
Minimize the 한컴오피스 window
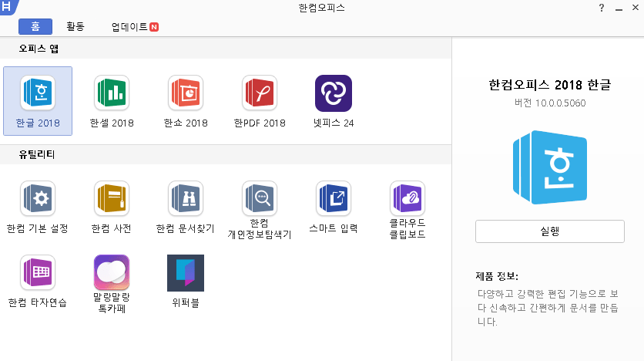pos(619,8)
